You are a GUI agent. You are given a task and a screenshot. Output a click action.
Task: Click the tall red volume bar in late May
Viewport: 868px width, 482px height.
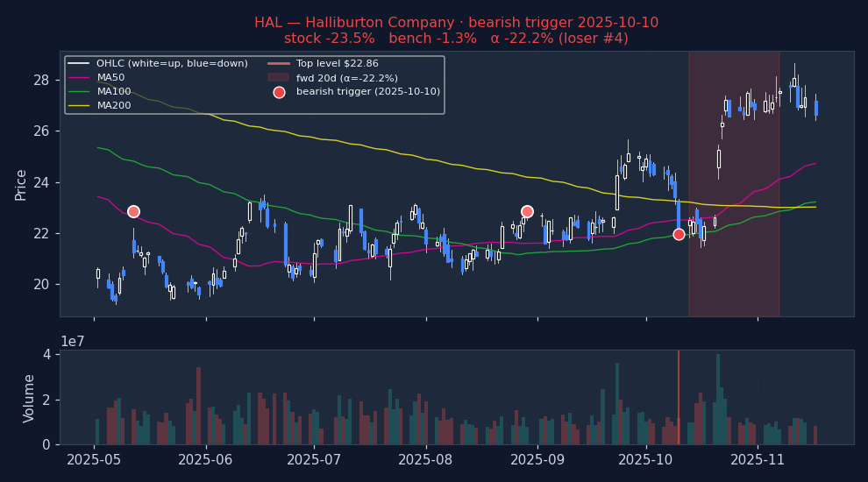click(199, 406)
